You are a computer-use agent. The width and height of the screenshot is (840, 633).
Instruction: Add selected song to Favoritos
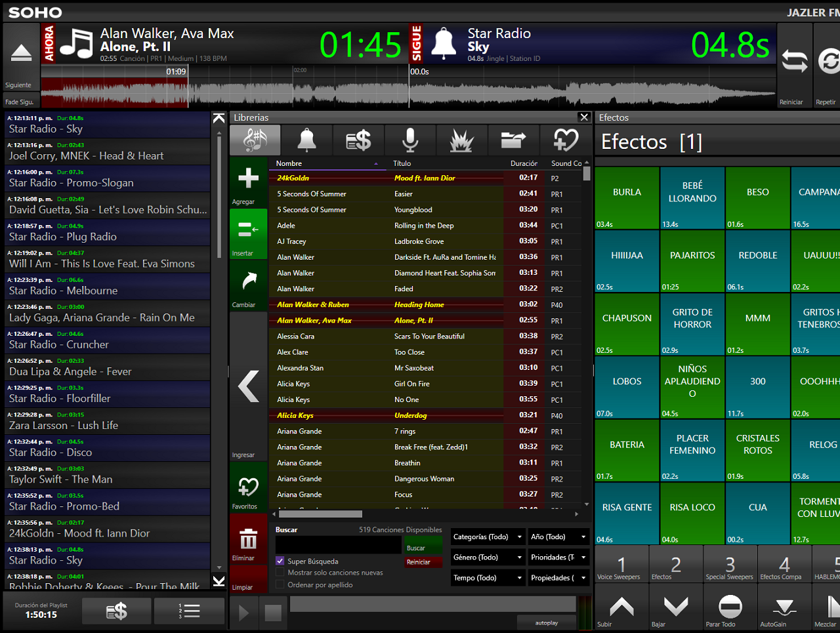pos(248,487)
